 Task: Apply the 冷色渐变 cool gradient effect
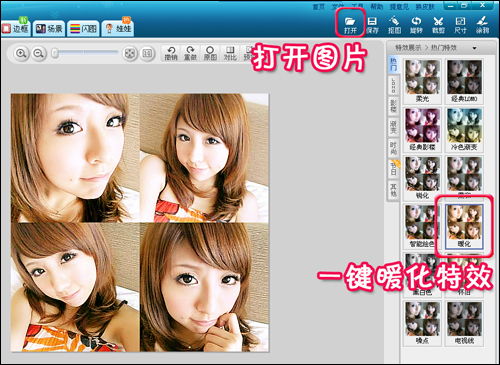click(464, 130)
